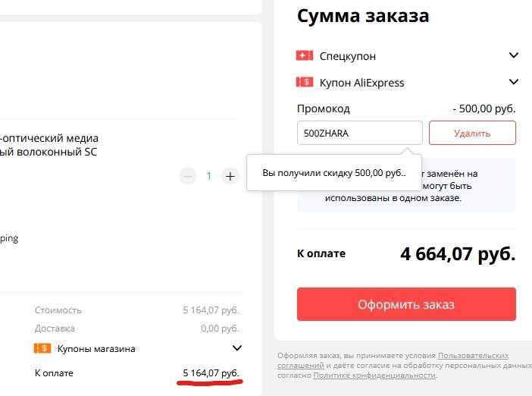Expand the Купоны магазина dropdown arrow

coord(236,348)
